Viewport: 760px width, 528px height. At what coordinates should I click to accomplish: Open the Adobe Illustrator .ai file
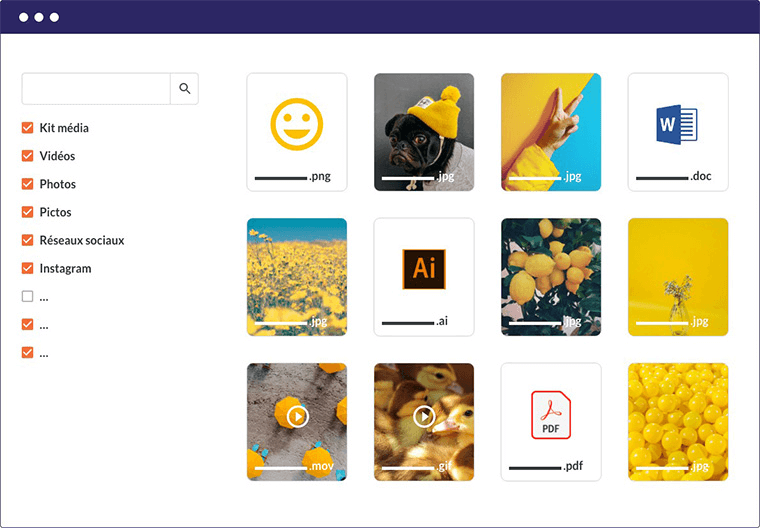(x=424, y=277)
